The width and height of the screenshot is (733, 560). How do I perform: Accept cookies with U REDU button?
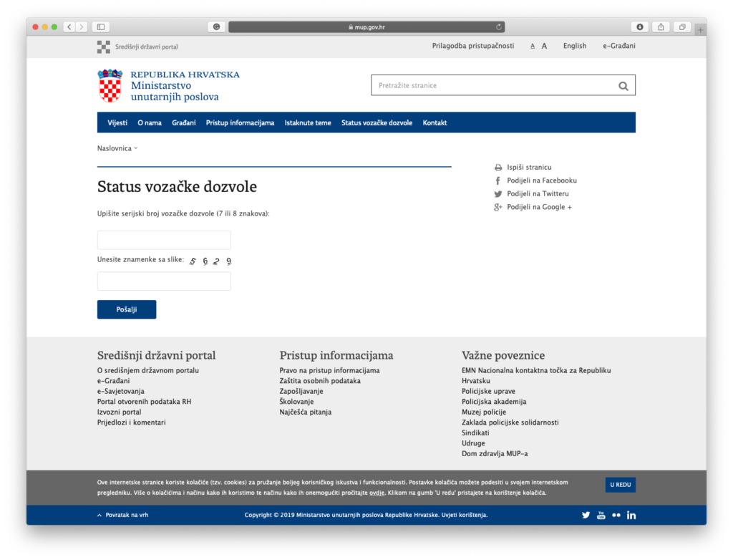[620, 485]
